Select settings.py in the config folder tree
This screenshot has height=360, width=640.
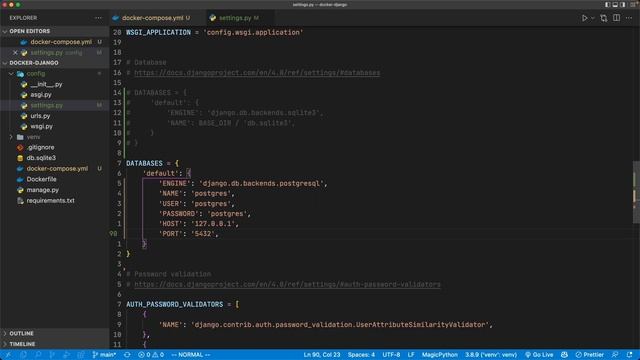click(55, 105)
